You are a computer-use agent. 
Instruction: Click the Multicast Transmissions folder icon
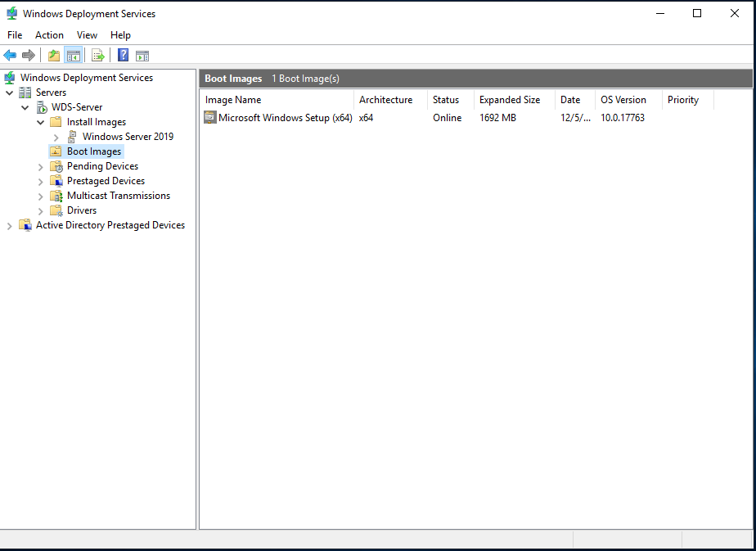point(56,196)
